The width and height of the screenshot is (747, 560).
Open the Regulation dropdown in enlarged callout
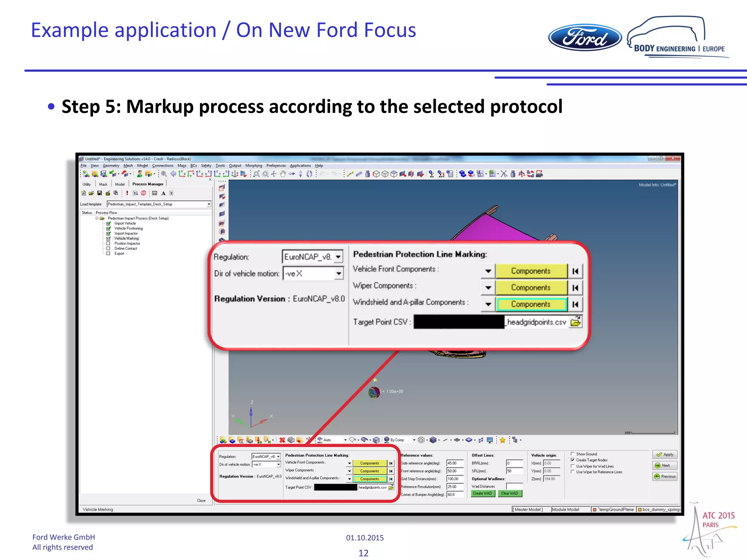pyautogui.click(x=338, y=257)
